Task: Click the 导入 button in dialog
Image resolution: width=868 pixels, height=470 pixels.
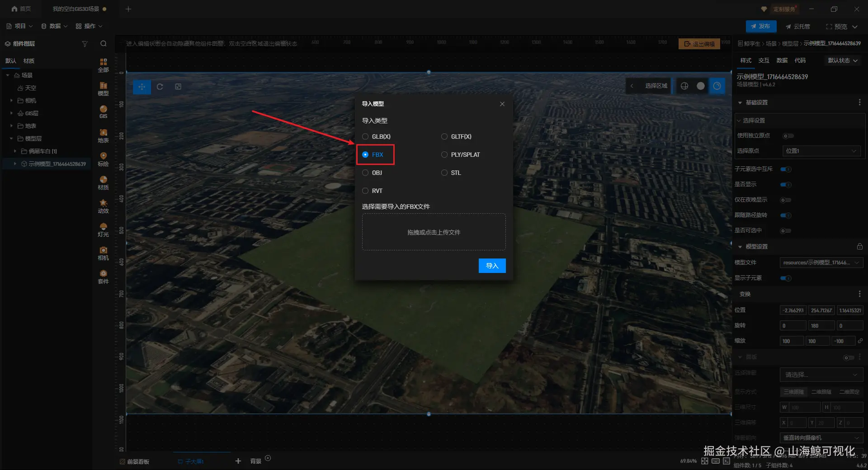Action: 492,266
